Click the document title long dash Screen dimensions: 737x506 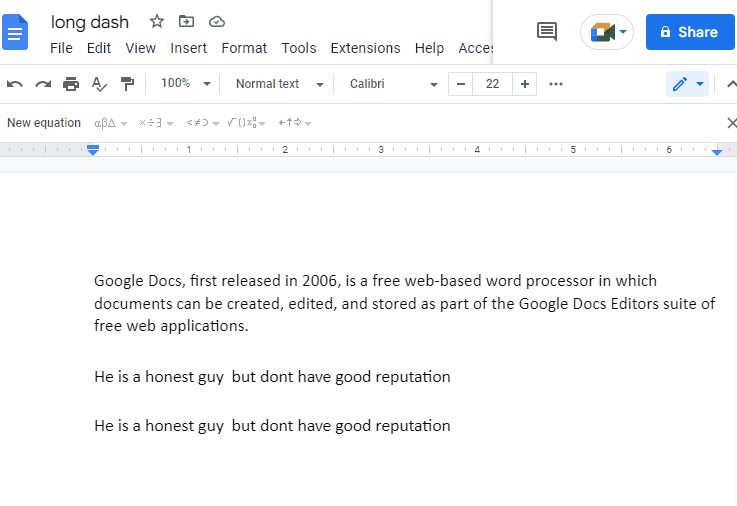(x=90, y=22)
